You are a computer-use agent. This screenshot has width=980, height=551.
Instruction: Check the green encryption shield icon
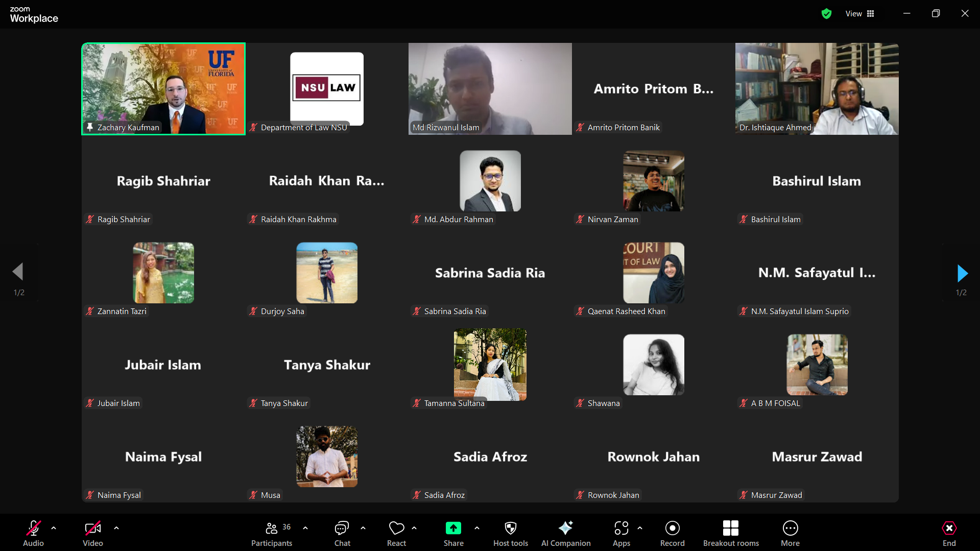pyautogui.click(x=826, y=14)
